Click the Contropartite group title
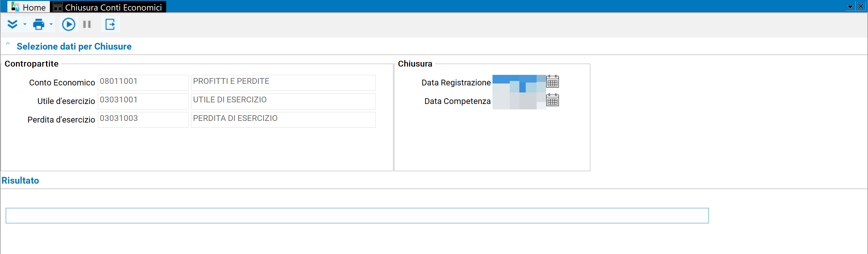This screenshot has height=254, width=868. (31, 64)
